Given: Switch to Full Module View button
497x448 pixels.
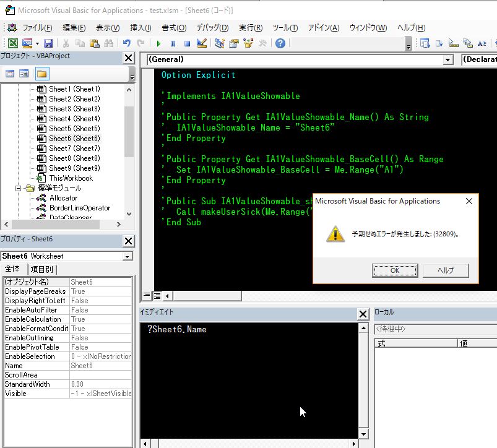Looking at the screenshot, I should pos(157,296).
